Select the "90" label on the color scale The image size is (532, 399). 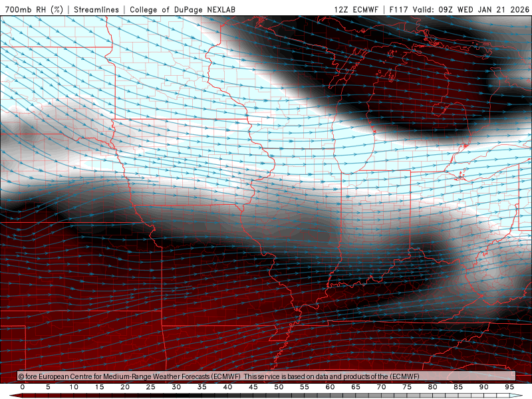(483, 387)
